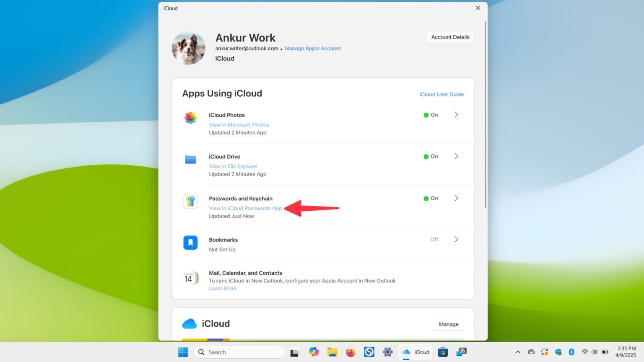Click the Ankur Work account name
This screenshot has width=644, height=362.
(x=245, y=38)
